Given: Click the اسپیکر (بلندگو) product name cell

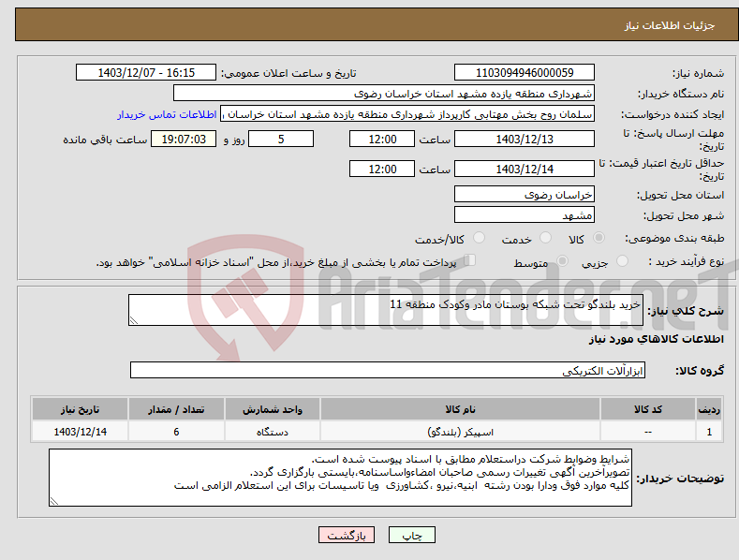Looking at the screenshot, I should click(x=460, y=432).
